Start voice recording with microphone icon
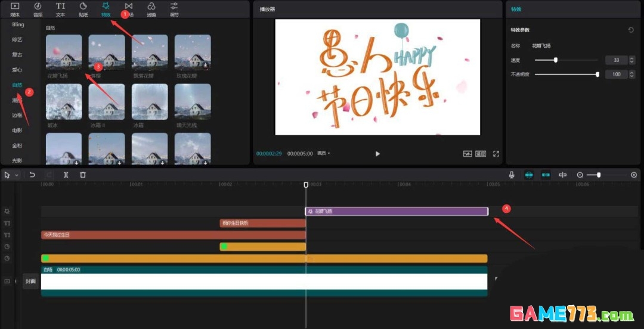Image resolution: width=644 pixels, height=329 pixels. point(512,175)
